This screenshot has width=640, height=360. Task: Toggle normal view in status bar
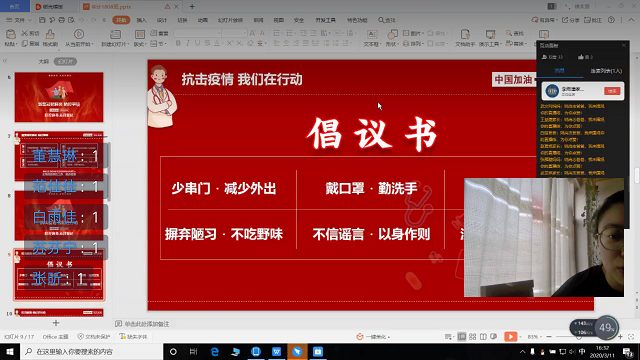462,337
